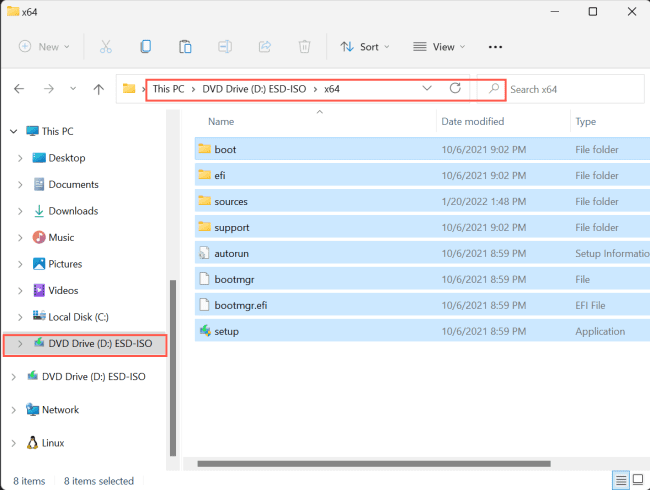Select Local Disk (C:) in sidebar
This screenshot has height=490, width=650.
click(70, 317)
